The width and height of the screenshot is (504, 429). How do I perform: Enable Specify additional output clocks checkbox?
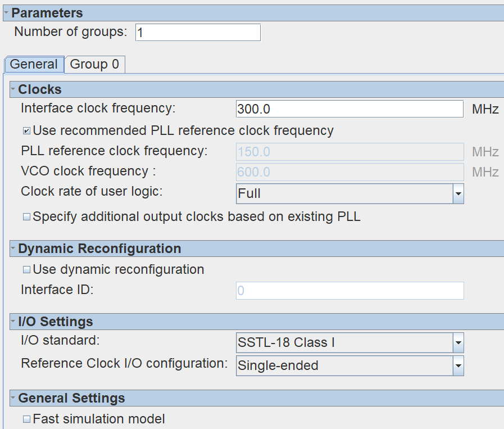coord(26,217)
